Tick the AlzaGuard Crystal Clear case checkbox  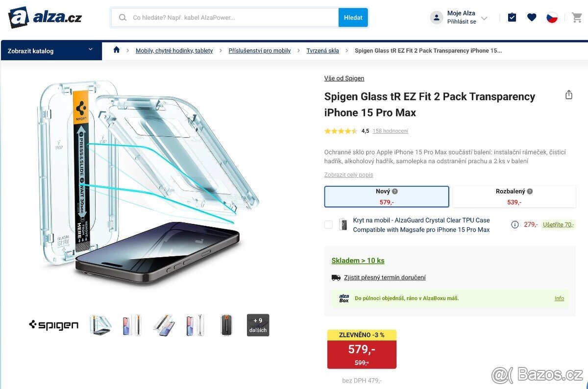tap(328, 225)
